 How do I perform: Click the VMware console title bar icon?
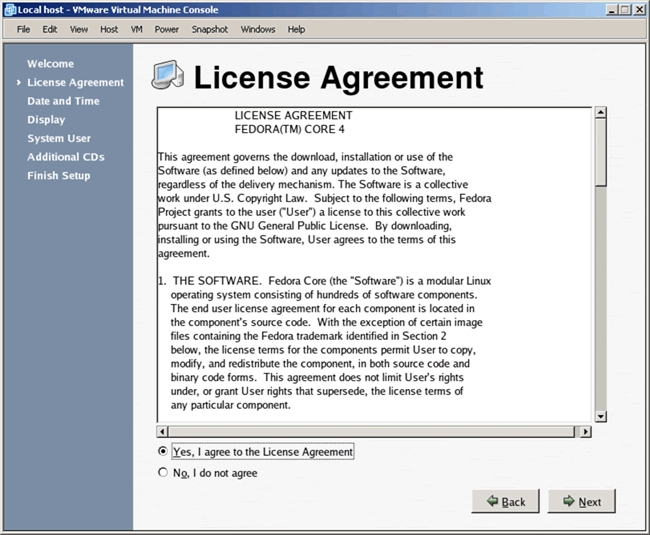pos(9,9)
